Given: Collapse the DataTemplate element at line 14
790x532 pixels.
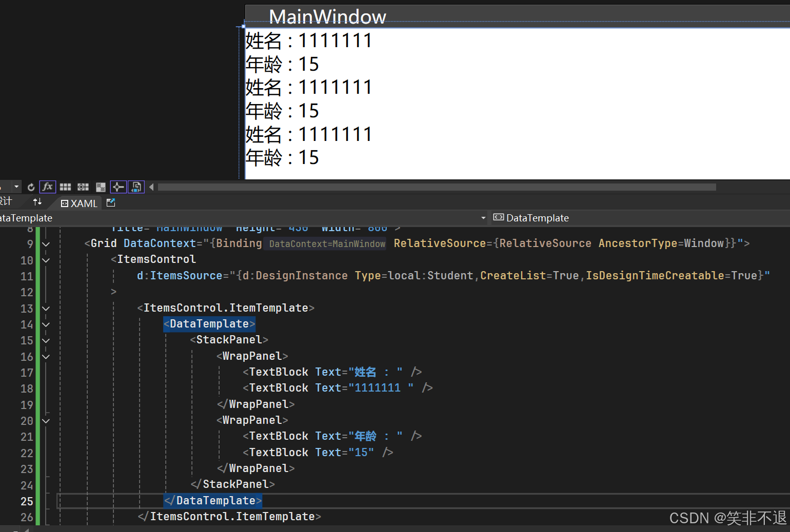Looking at the screenshot, I should coord(46,324).
